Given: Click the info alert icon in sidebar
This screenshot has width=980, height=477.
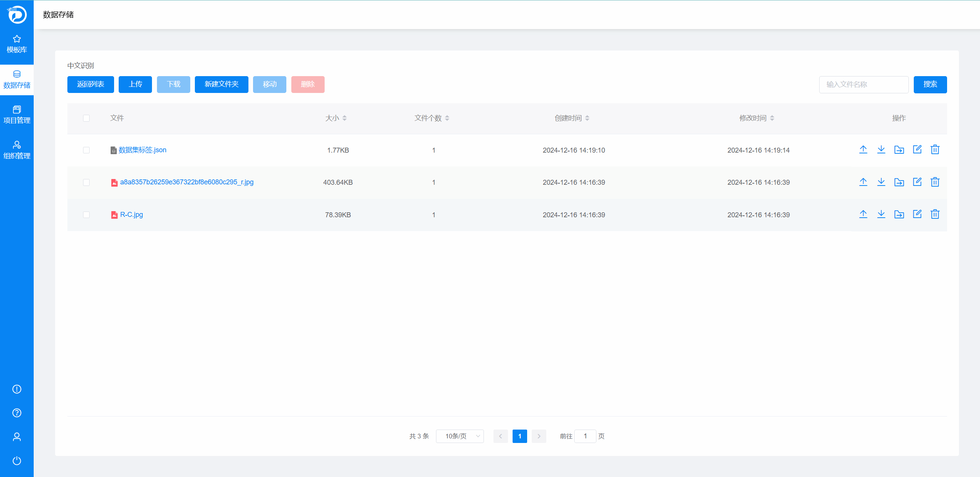Looking at the screenshot, I should pyautogui.click(x=17, y=389).
